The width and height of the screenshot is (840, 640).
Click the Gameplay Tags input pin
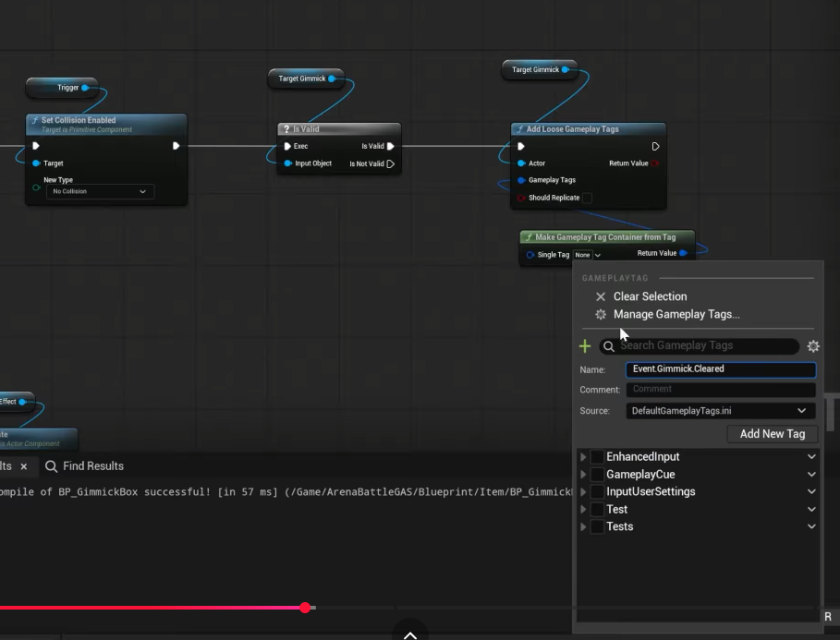pos(521,180)
